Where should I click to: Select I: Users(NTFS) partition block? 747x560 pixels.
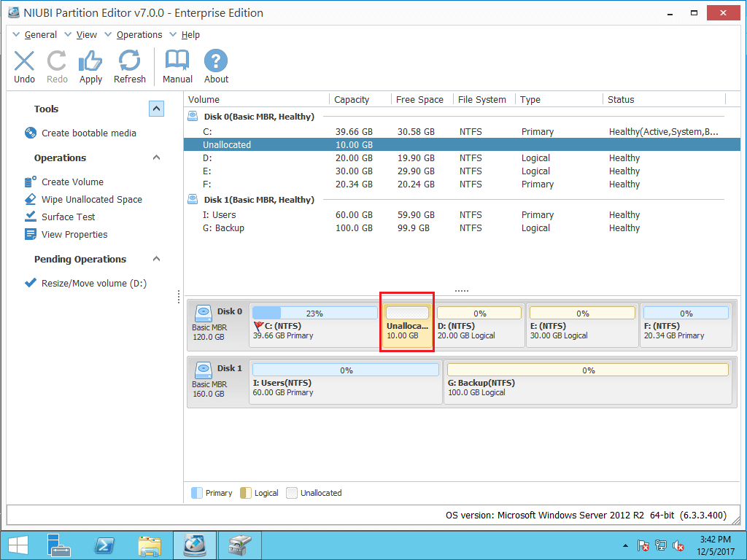tap(346, 383)
